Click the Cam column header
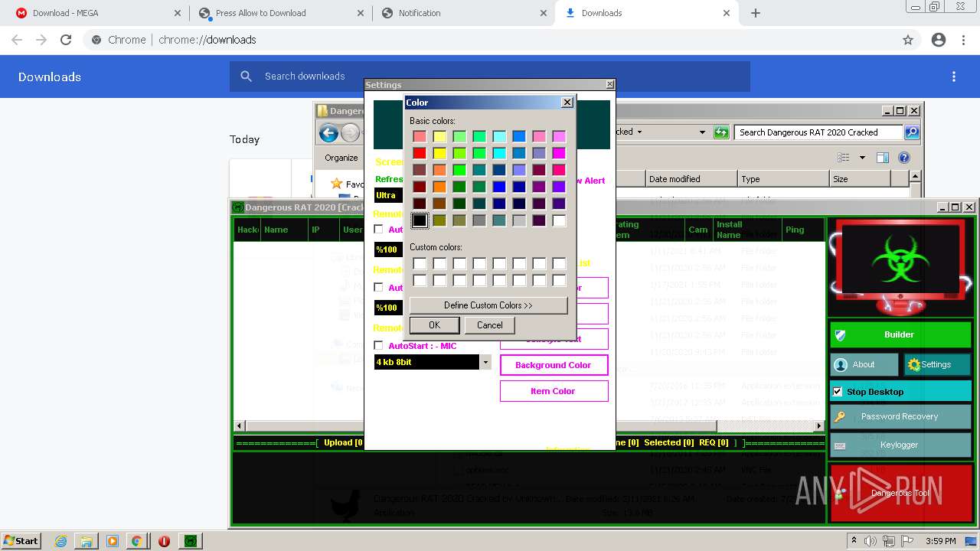980x551 pixels. (x=698, y=230)
